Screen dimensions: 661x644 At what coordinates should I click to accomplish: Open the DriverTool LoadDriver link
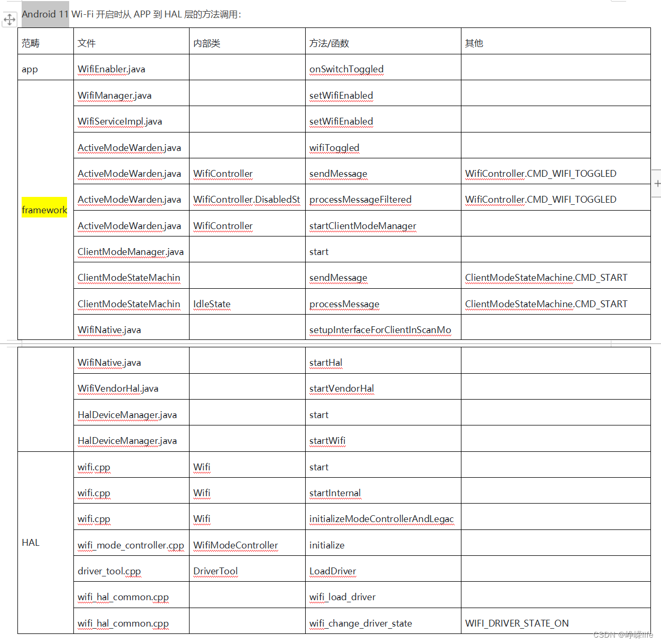333,571
